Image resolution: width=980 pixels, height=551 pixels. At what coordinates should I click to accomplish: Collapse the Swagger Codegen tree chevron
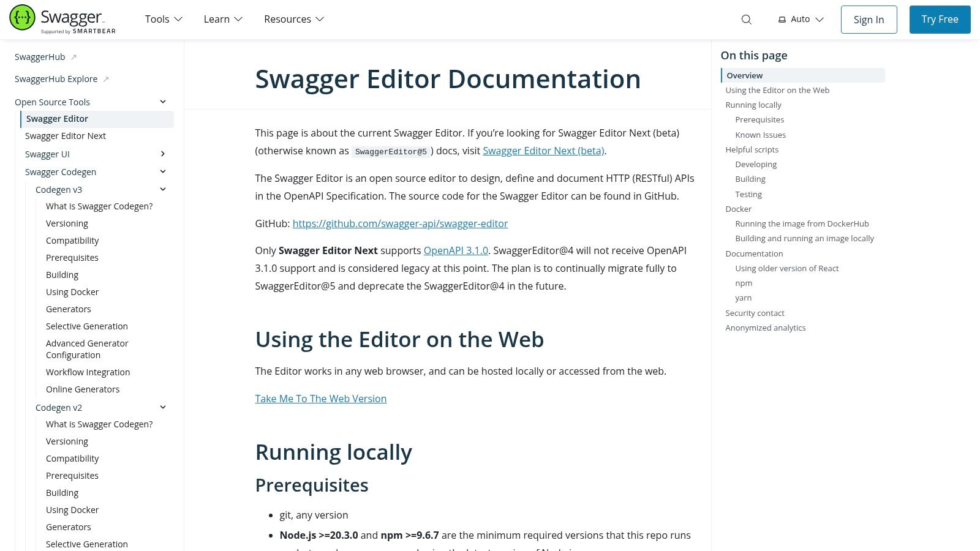[x=163, y=171]
